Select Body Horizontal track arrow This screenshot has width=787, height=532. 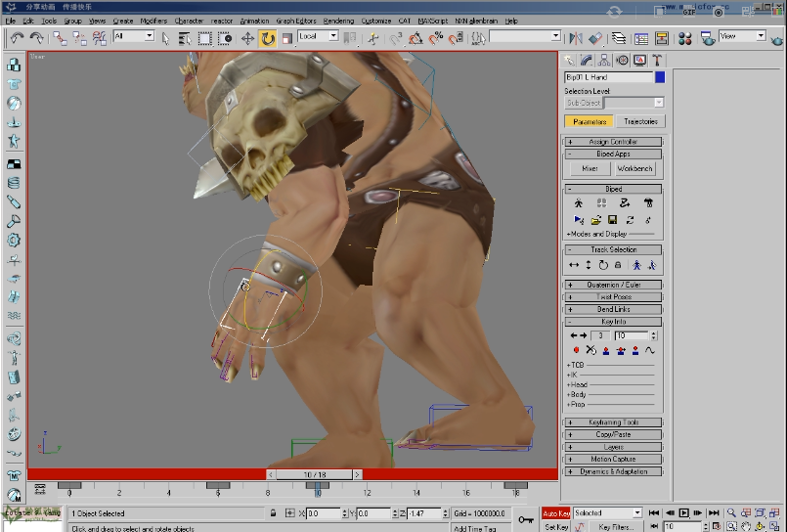pos(574,265)
